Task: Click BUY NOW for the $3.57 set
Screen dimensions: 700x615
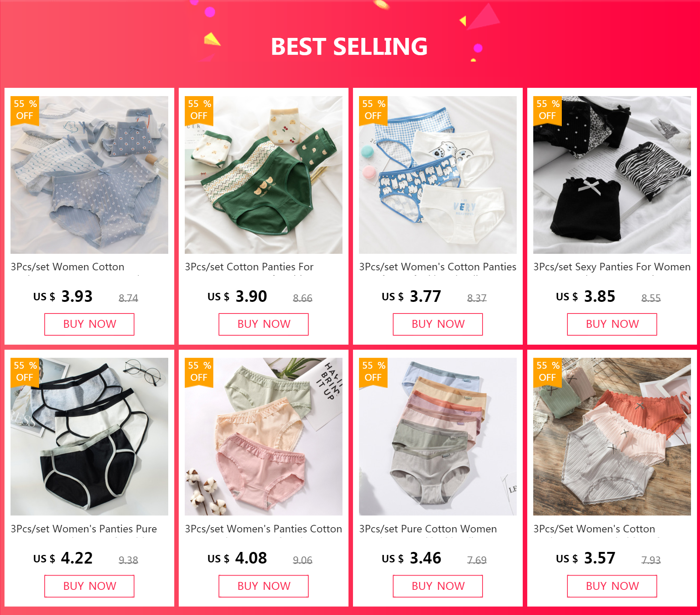Action: click(612, 586)
